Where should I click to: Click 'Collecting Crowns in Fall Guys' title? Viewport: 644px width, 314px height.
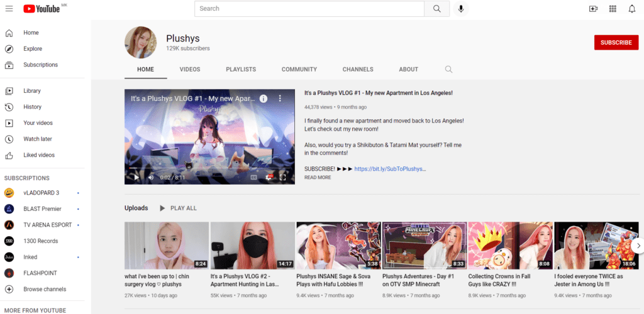click(499, 280)
